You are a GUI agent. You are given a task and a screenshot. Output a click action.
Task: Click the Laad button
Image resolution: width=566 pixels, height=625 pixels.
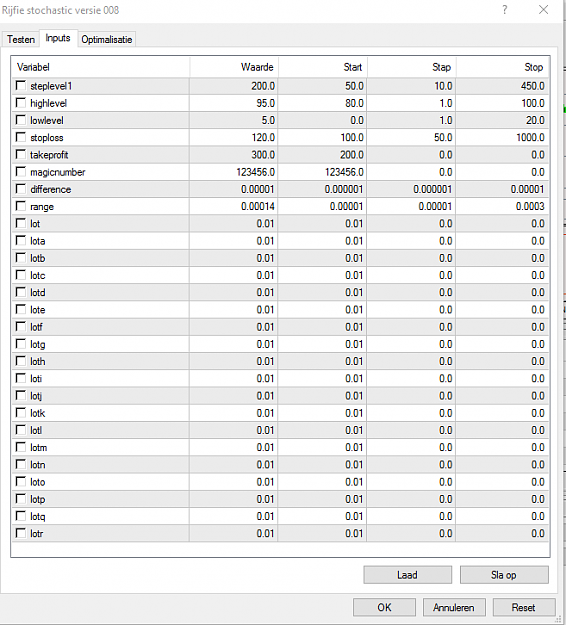pyautogui.click(x=407, y=575)
